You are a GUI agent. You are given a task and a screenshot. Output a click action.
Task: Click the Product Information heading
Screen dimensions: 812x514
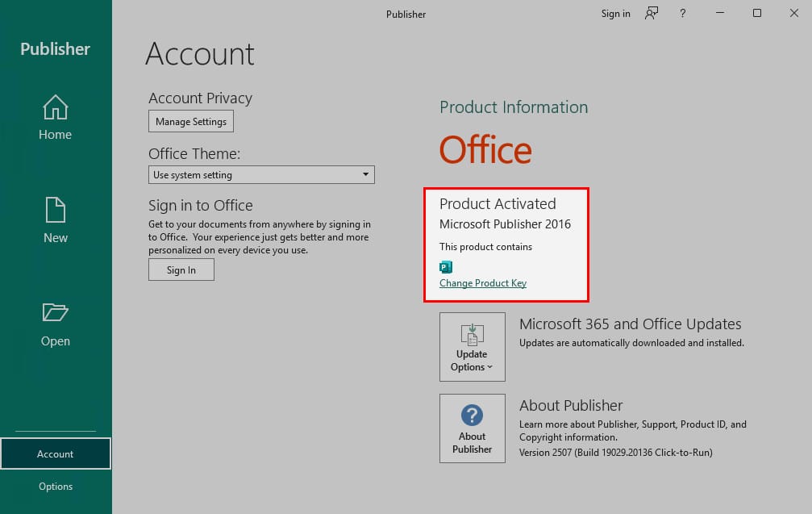[514, 107]
